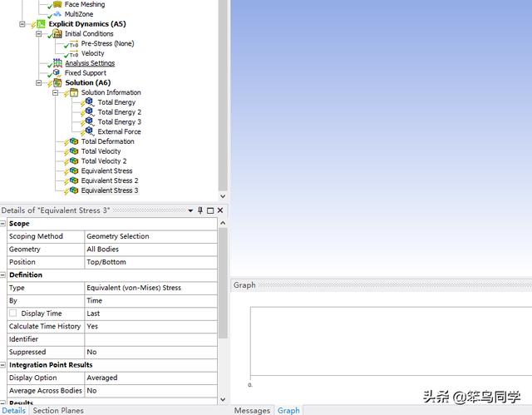Collapse the Solution (A6) tree node
Image resolution: width=532 pixels, height=415 pixels.
(39, 83)
